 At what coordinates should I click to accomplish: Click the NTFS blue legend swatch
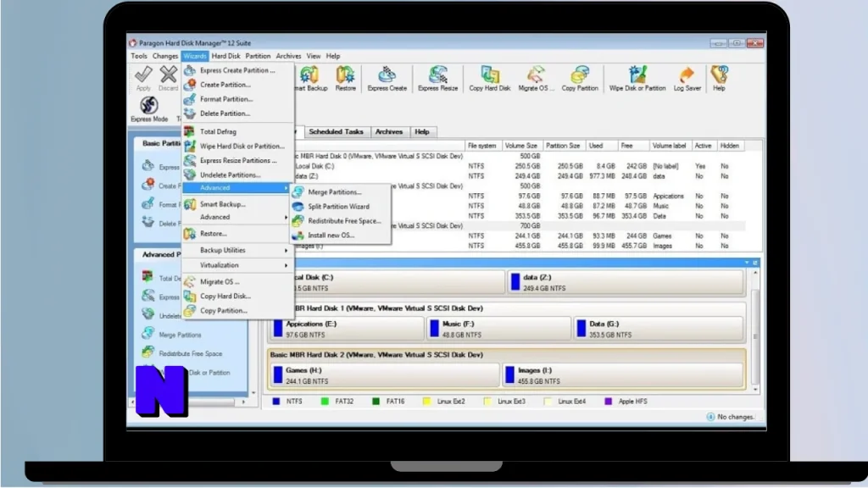click(x=276, y=401)
